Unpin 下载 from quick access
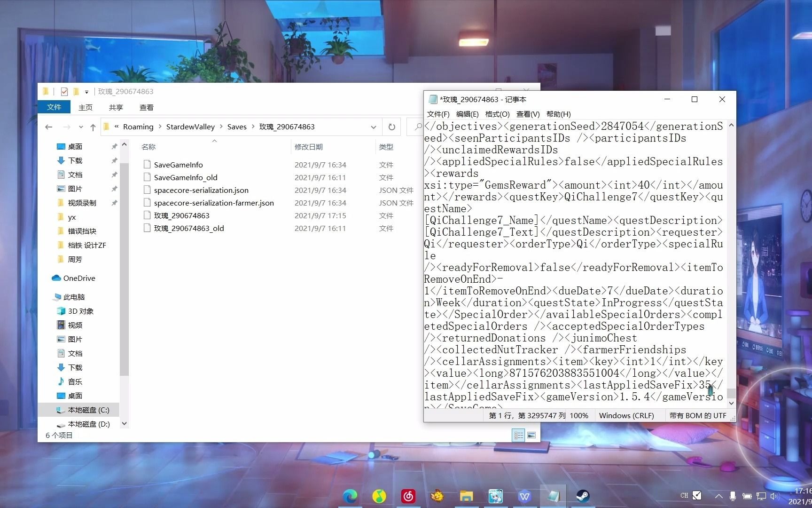Screen dimensions: 812x508 pos(114,160)
